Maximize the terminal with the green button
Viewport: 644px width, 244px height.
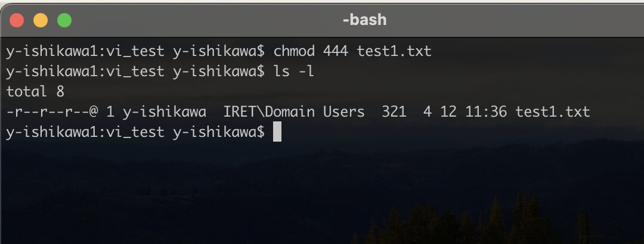64,20
